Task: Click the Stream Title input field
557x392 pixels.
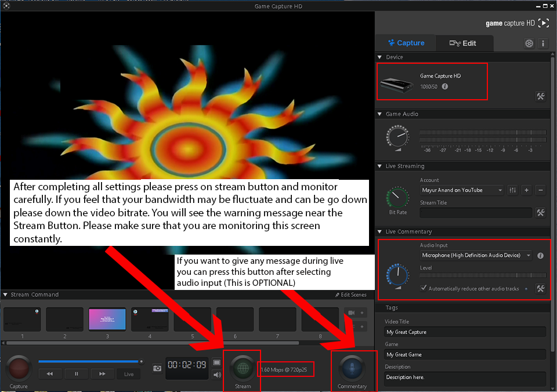Action: tap(476, 213)
